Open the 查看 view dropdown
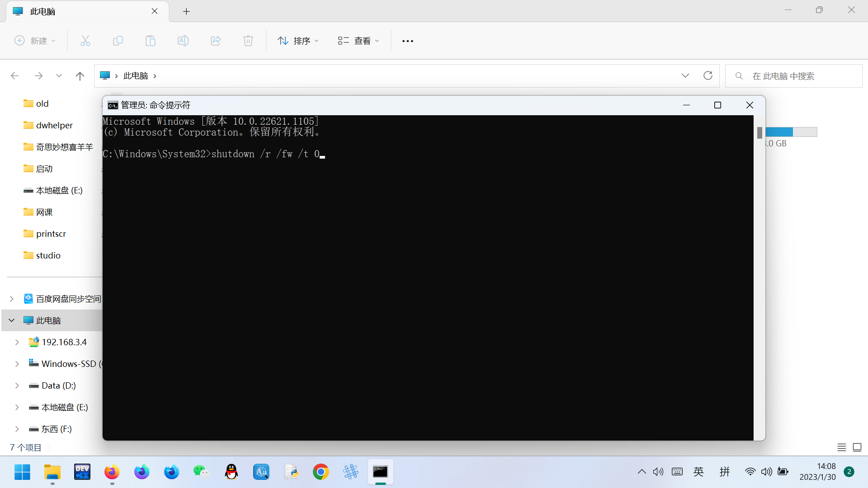868x488 pixels. click(x=359, y=41)
